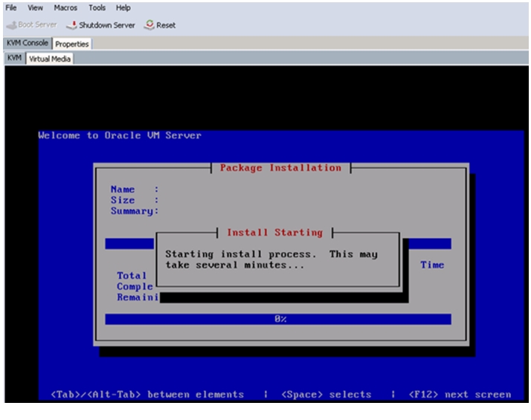Click the 'Package Installation' dialog title

tap(280, 167)
